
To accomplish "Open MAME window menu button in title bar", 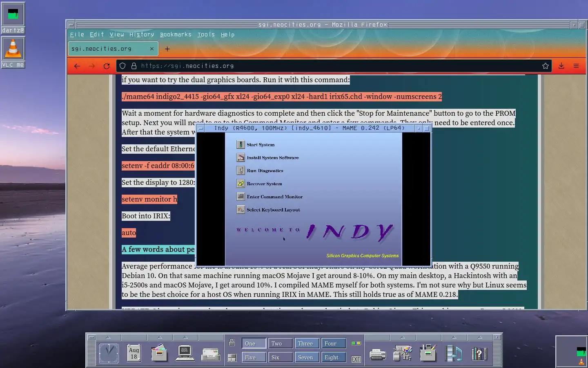I will (200, 128).
